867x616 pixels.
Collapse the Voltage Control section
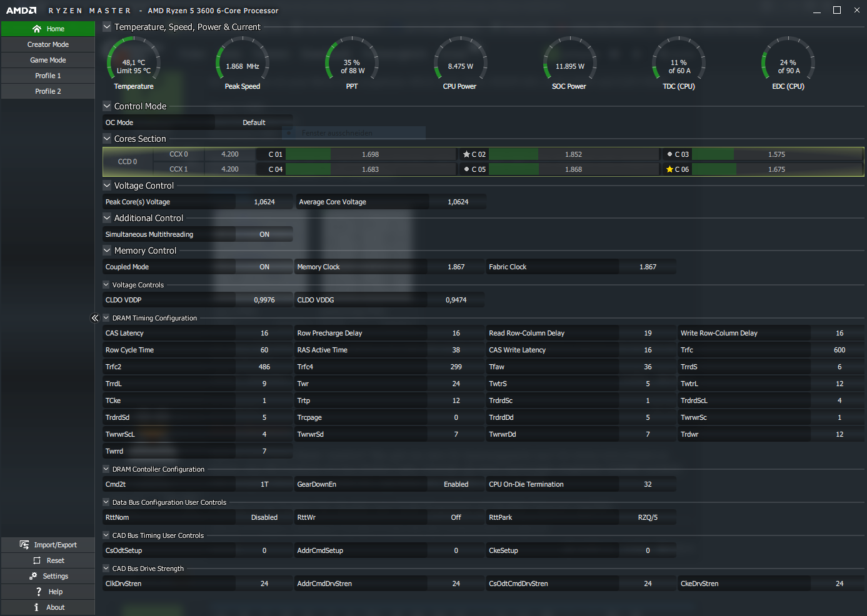click(x=107, y=186)
